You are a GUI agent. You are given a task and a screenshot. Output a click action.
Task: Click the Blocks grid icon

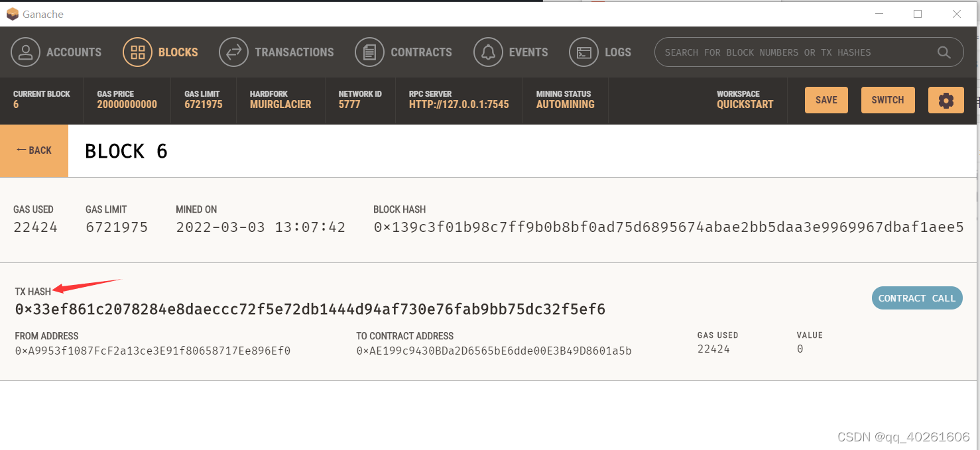137,52
